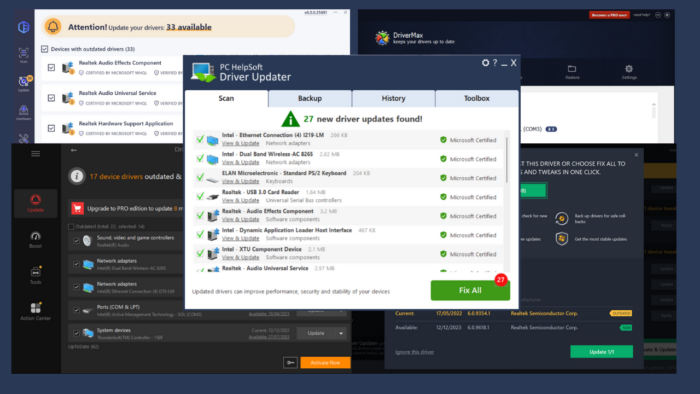Uncheck Intel Dual Band Wireless-AC 8265 driver
The width and height of the screenshot is (700, 394).
tap(200, 158)
